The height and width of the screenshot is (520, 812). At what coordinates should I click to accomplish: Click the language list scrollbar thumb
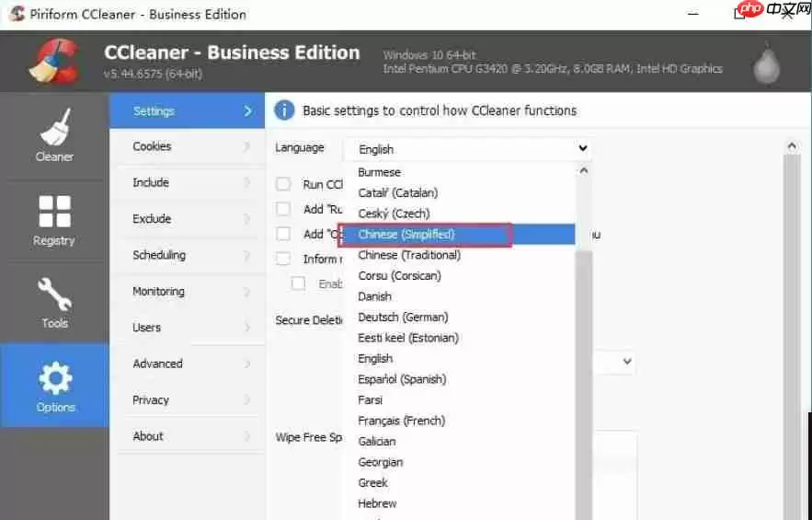(x=583, y=368)
